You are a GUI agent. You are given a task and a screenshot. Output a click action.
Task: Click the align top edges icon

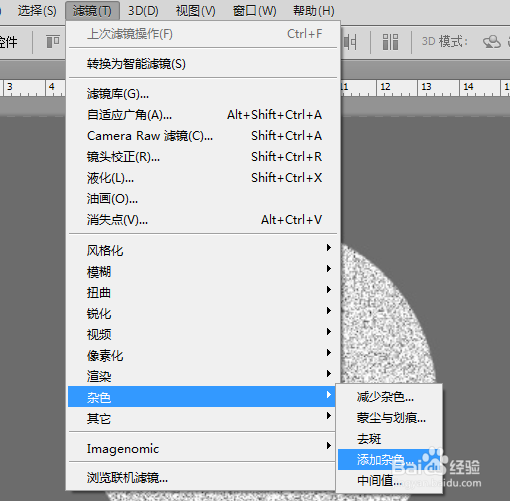pyautogui.click(x=53, y=42)
